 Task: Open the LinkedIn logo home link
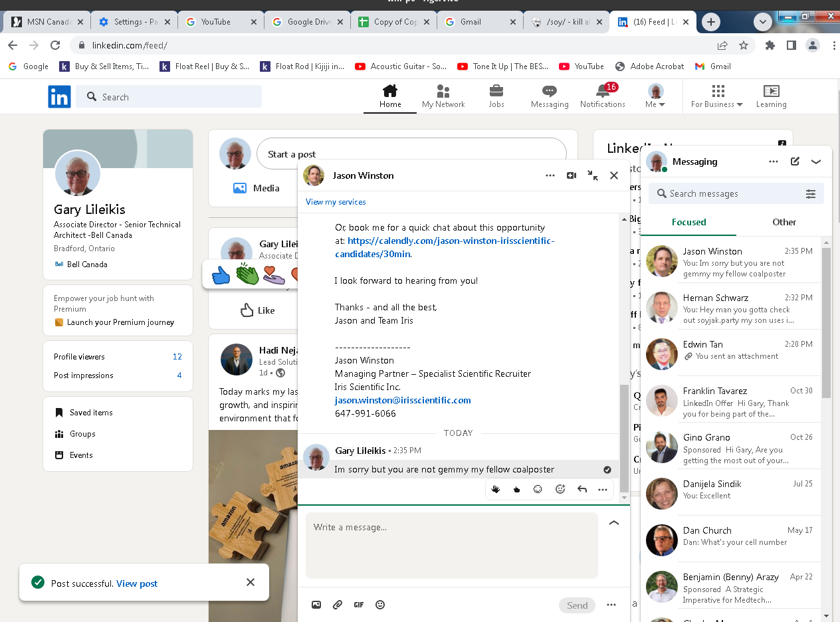coord(59,97)
